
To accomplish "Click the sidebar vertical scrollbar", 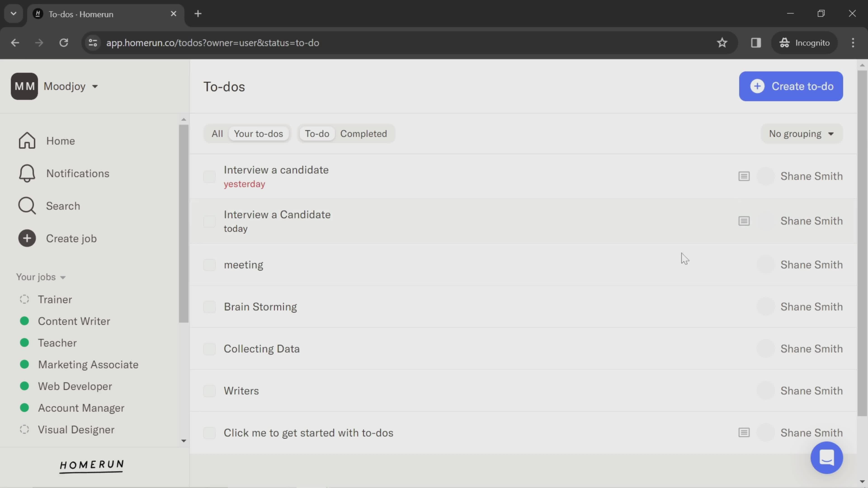I will (184, 224).
